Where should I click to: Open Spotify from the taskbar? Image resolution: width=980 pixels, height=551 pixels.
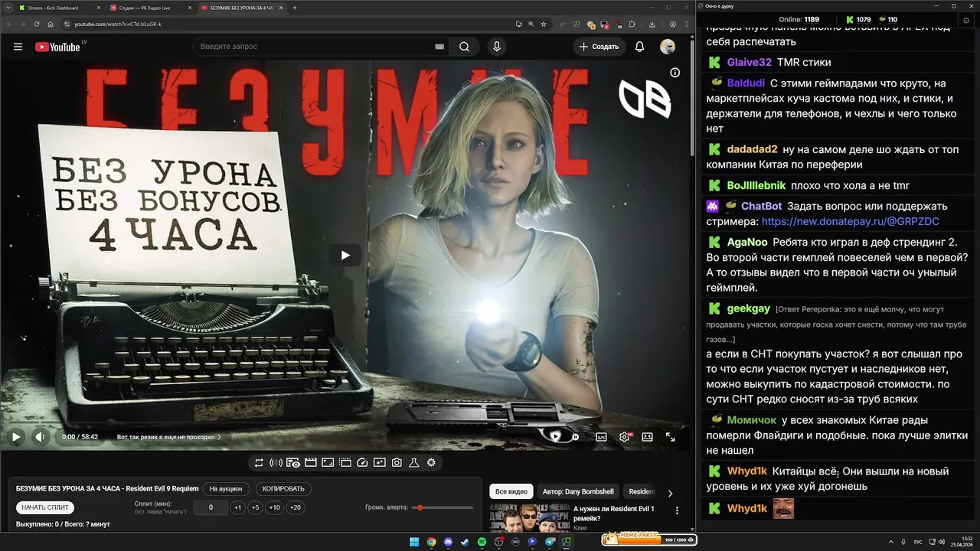click(x=482, y=542)
